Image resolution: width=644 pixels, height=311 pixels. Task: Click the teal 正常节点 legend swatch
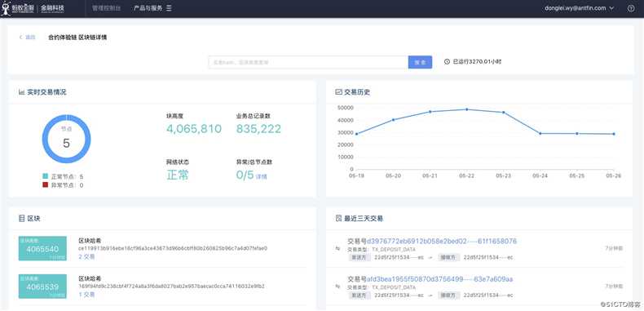coord(45,176)
